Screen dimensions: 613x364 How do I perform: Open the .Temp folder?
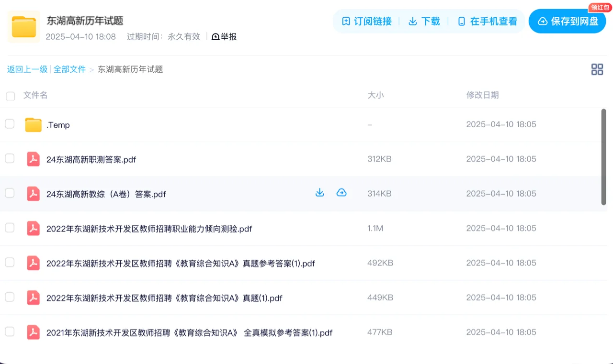coord(57,125)
